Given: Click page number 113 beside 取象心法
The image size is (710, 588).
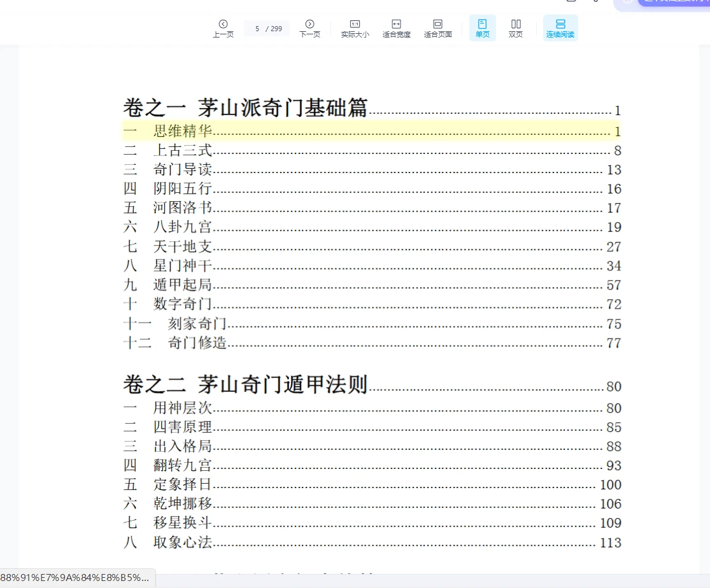Looking at the screenshot, I should pos(611,542).
